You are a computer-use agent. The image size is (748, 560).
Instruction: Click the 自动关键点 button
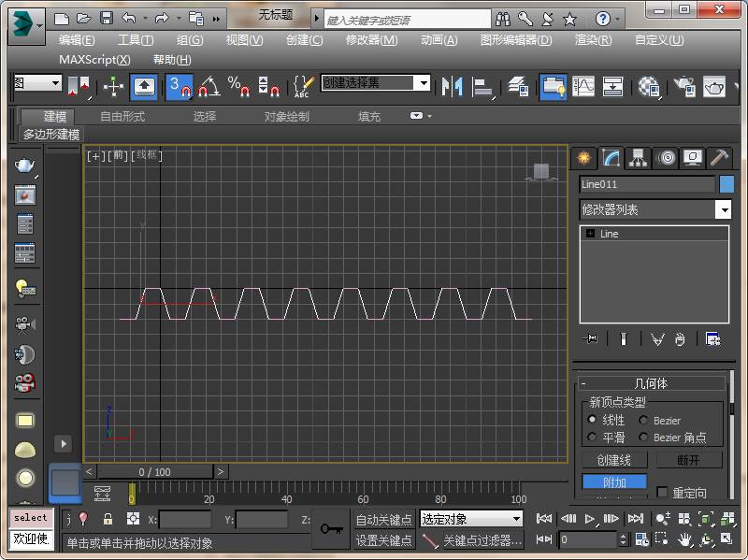[383, 520]
